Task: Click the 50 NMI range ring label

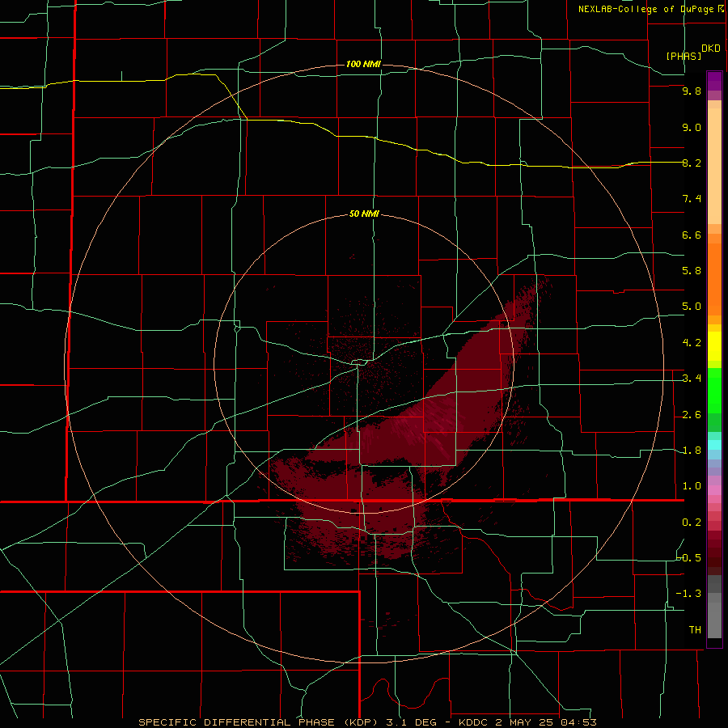Action: (x=364, y=214)
